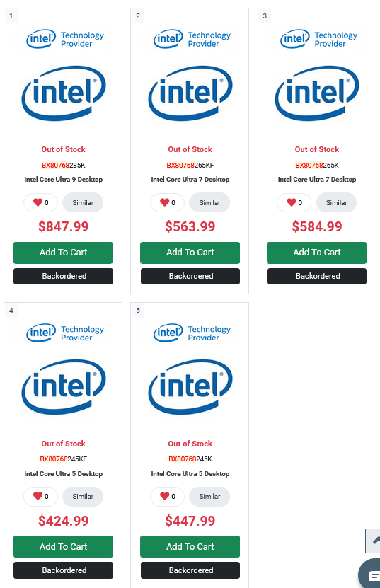This screenshot has width=380, height=588.
Task: Click heart icon on $584.99 product
Action: tap(292, 202)
